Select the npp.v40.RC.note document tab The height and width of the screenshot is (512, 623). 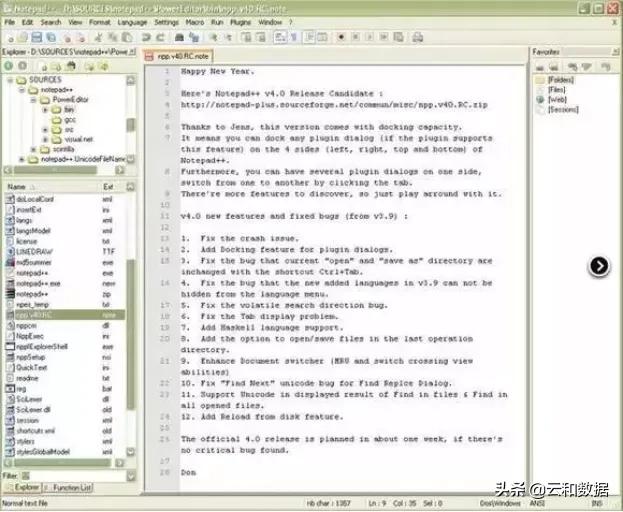coord(178,56)
